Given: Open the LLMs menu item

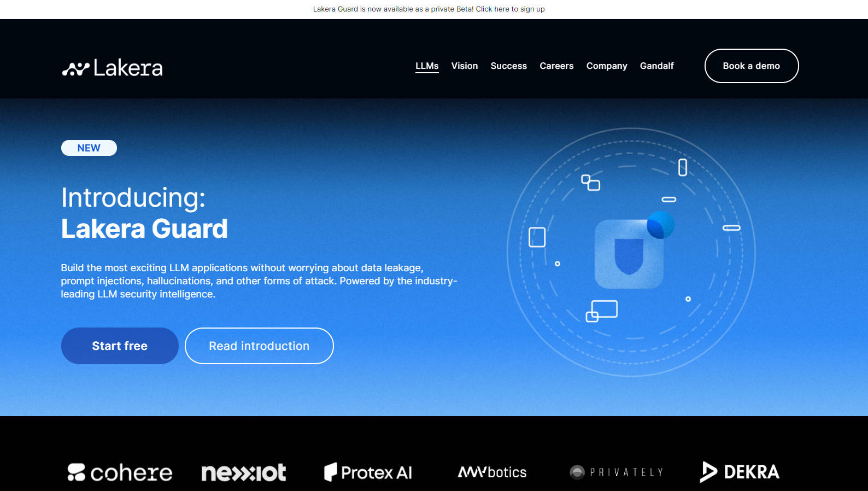Looking at the screenshot, I should (427, 66).
